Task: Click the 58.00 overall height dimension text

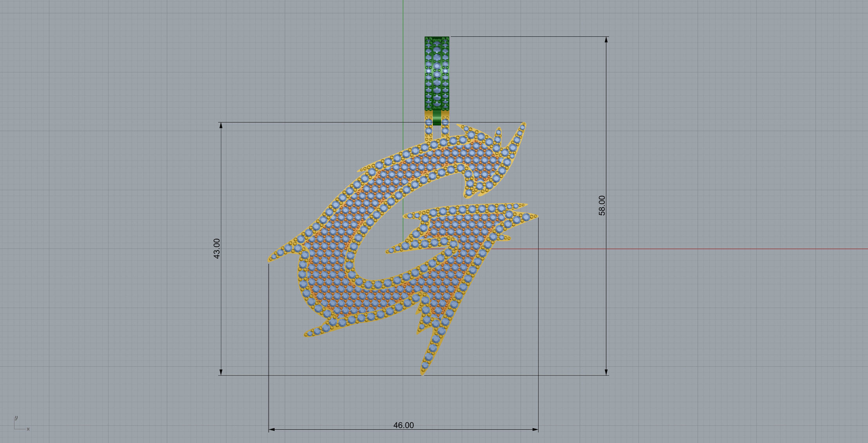Action: [x=602, y=205]
